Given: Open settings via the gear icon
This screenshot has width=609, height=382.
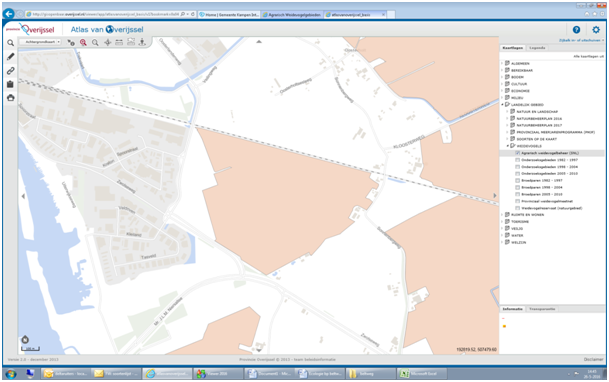Looking at the screenshot, I should tap(596, 30).
